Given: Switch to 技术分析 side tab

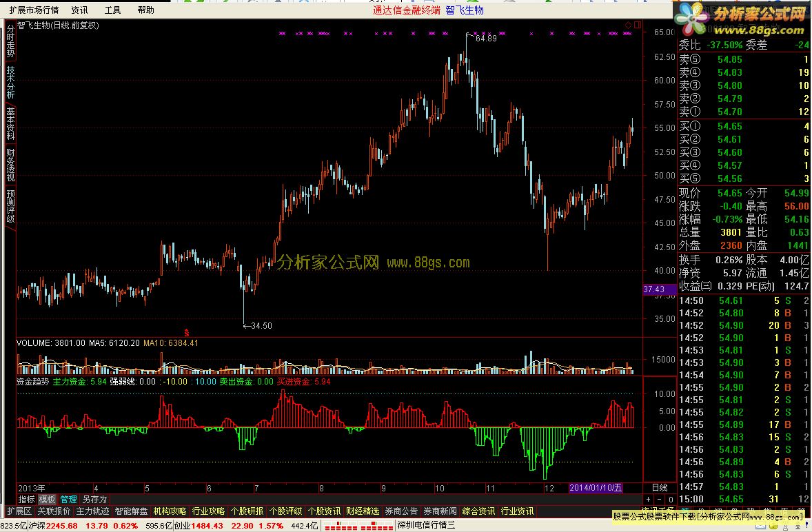Looking at the screenshot, I should pyautogui.click(x=10, y=82).
